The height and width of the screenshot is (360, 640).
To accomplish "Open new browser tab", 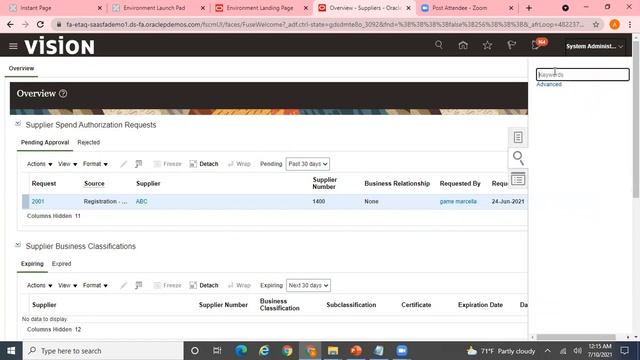I will [x=529, y=8].
